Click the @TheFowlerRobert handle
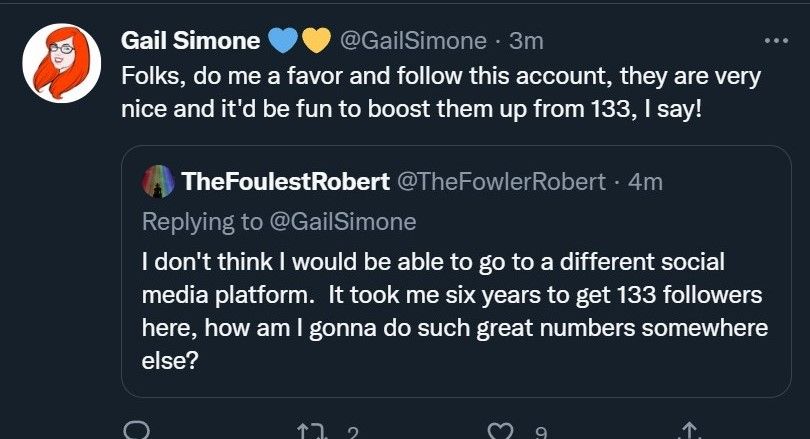810x439 pixels. coord(502,181)
